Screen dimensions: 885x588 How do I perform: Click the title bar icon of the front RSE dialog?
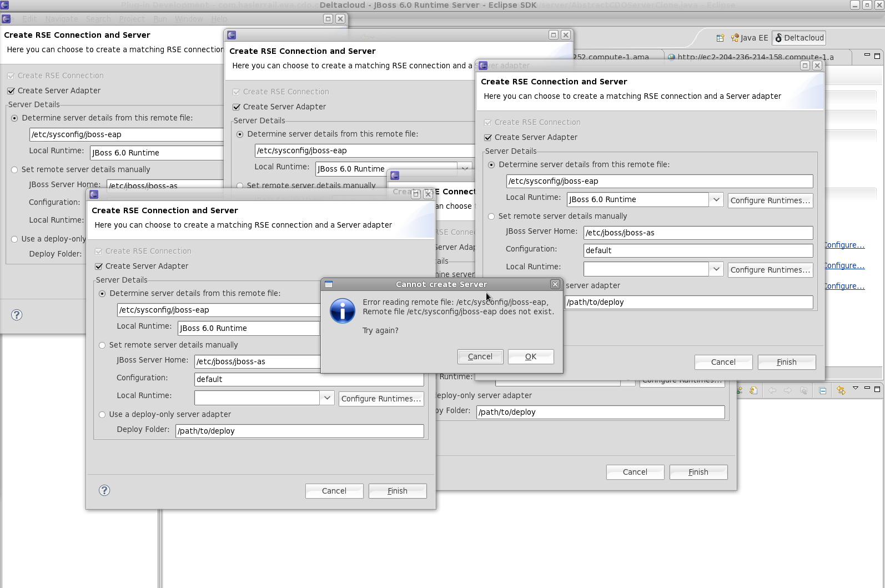94,194
